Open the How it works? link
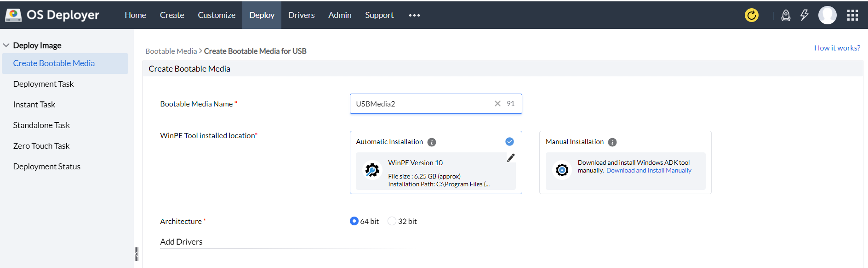 [837, 48]
